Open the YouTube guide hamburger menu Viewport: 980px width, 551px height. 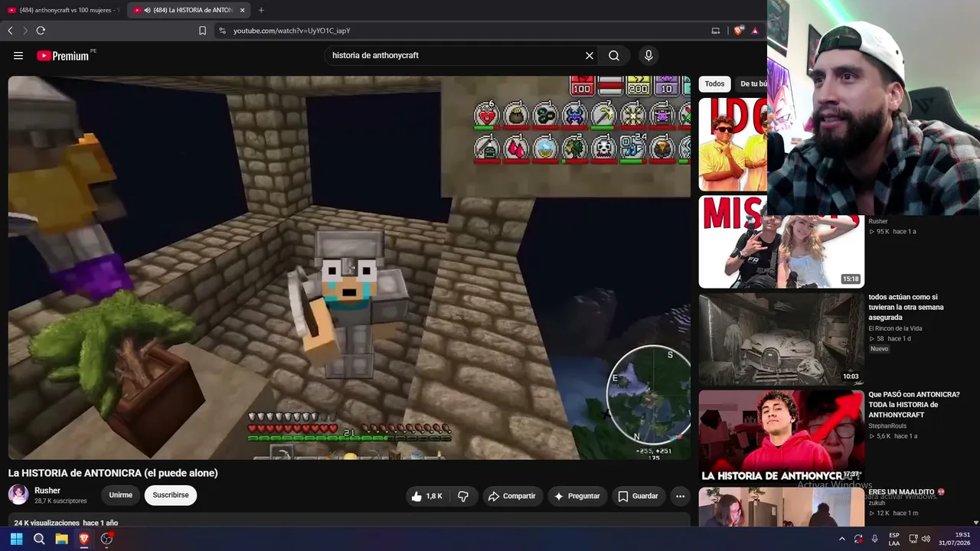tap(18, 56)
